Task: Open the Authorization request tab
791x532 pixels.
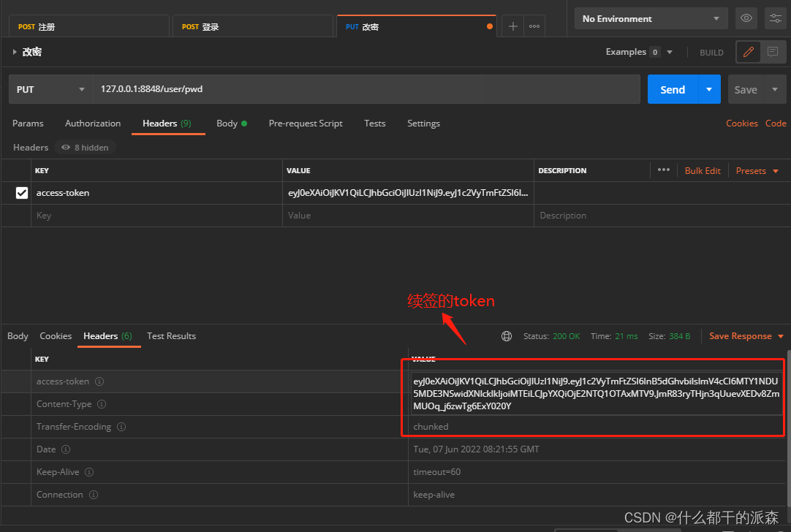Action: coord(93,123)
